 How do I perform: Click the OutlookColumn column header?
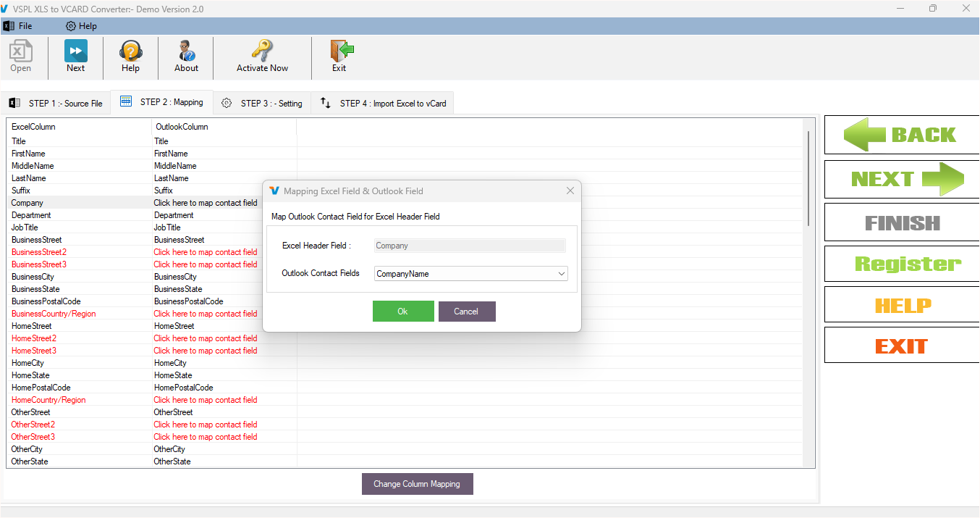(x=224, y=127)
